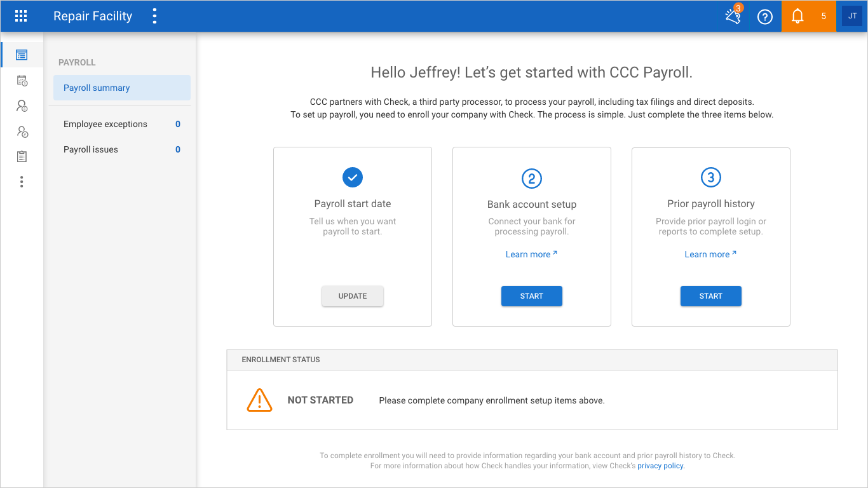Viewport: 868px width, 488px height.
Task: Click the orange warning triangle icon
Action: [259, 400]
